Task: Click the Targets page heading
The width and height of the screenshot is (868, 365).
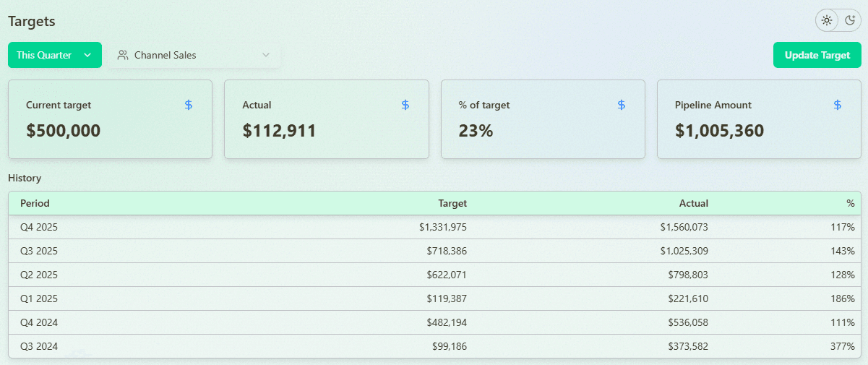Action: click(32, 22)
